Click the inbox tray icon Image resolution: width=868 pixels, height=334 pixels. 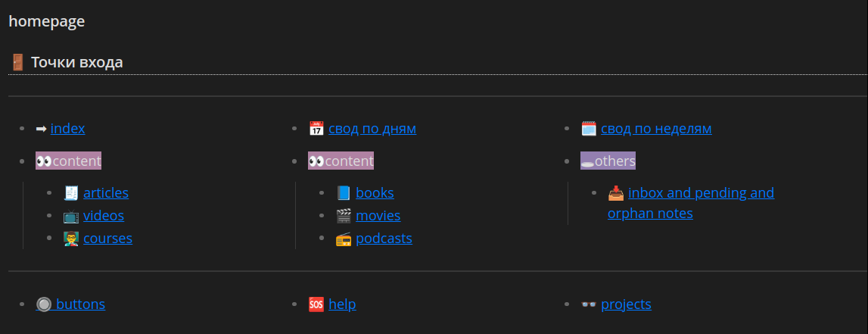click(615, 193)
